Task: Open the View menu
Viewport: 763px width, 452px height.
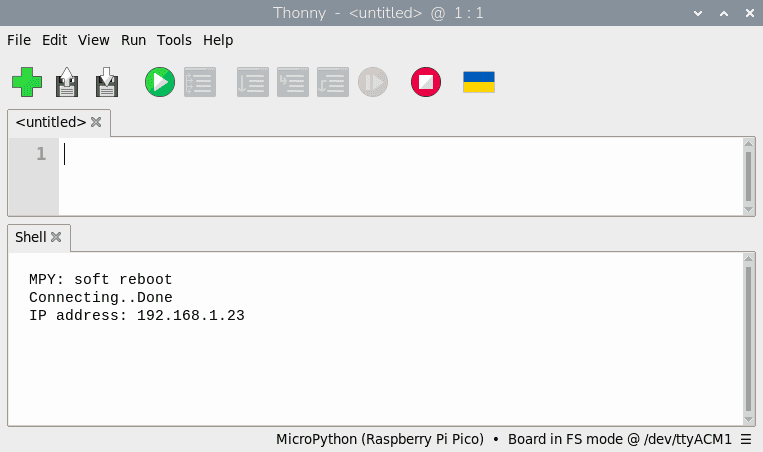Action: pos(93,40)
